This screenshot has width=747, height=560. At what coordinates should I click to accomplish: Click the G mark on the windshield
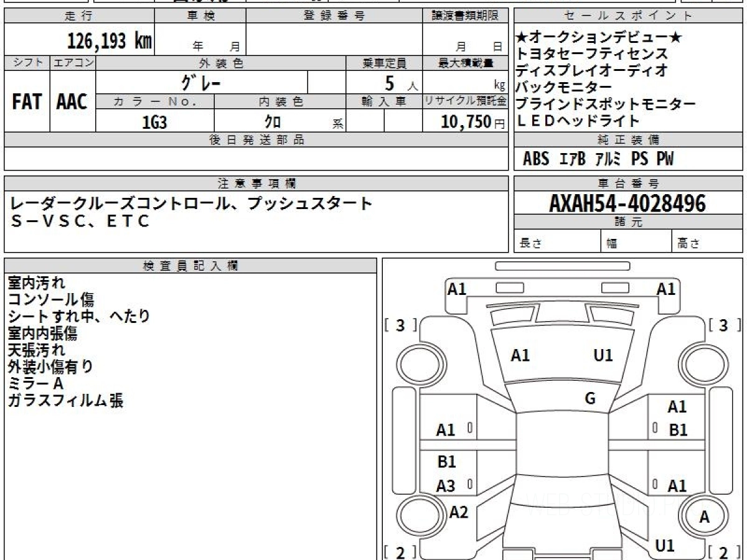590,399
